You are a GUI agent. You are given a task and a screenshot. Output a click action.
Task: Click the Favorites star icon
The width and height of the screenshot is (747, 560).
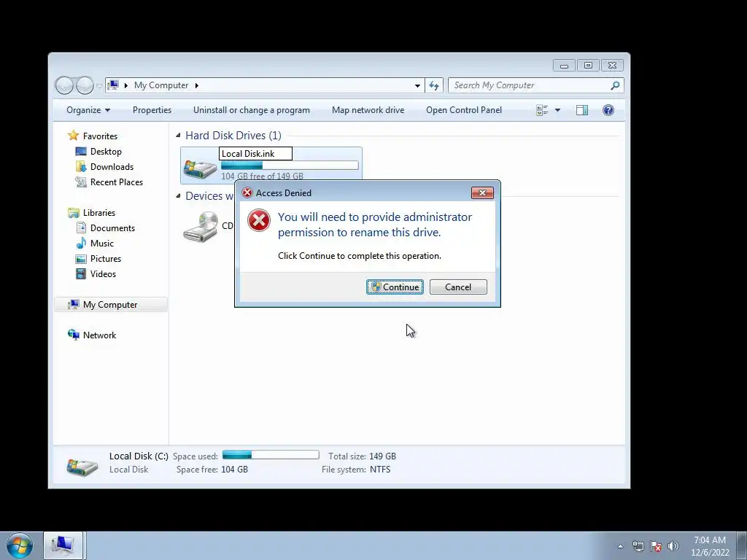[74, 136]
